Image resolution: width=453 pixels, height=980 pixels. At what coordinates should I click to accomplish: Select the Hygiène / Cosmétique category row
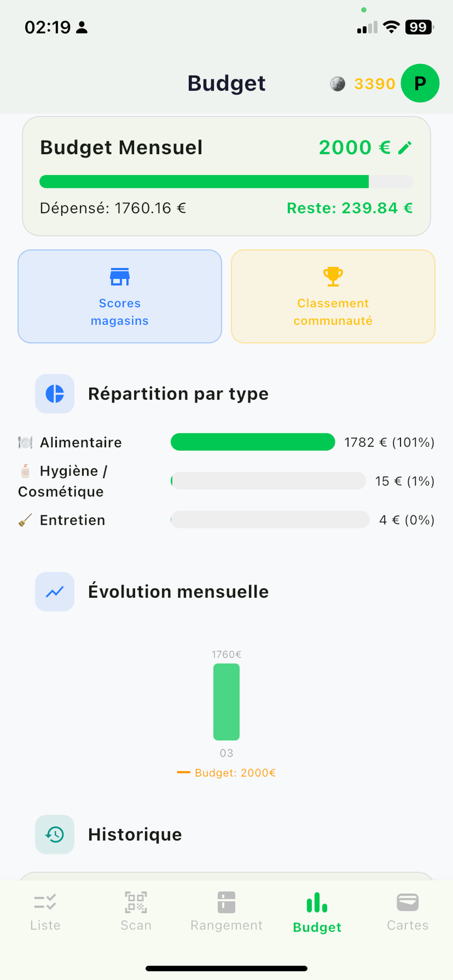[226, 481]
